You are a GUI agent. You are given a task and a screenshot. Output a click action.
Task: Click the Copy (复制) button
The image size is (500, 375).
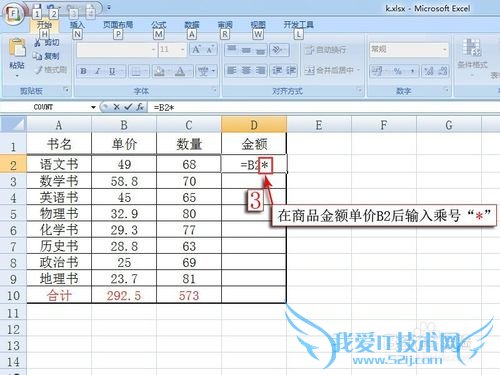(47, 56)
